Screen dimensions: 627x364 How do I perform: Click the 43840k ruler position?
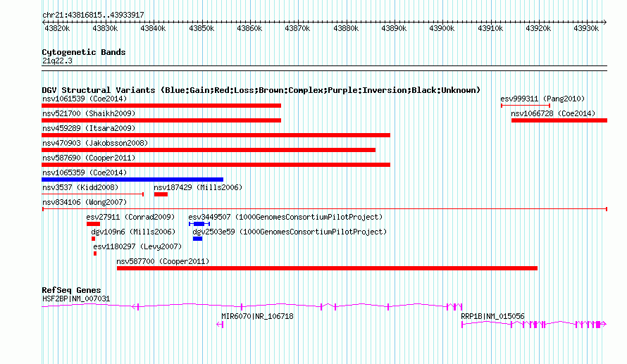153,28
